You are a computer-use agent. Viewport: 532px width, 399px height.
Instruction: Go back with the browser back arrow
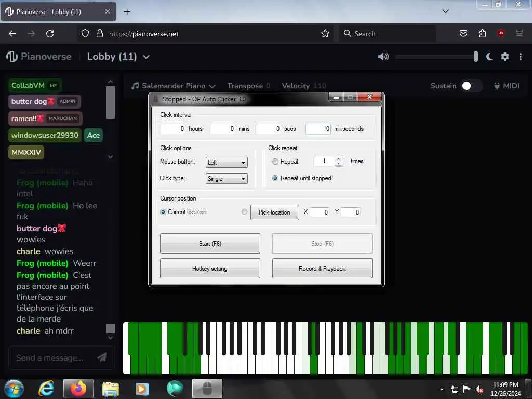click(x=12, y=34)
